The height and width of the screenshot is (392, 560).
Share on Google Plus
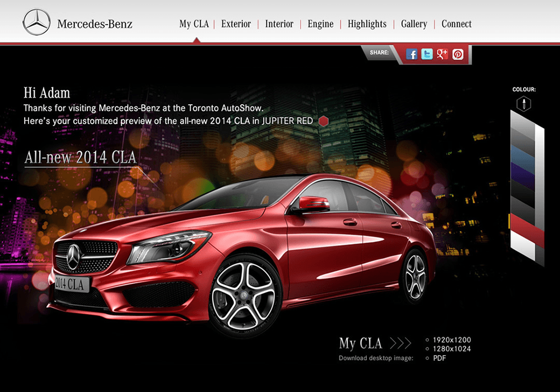coord(442,54)
